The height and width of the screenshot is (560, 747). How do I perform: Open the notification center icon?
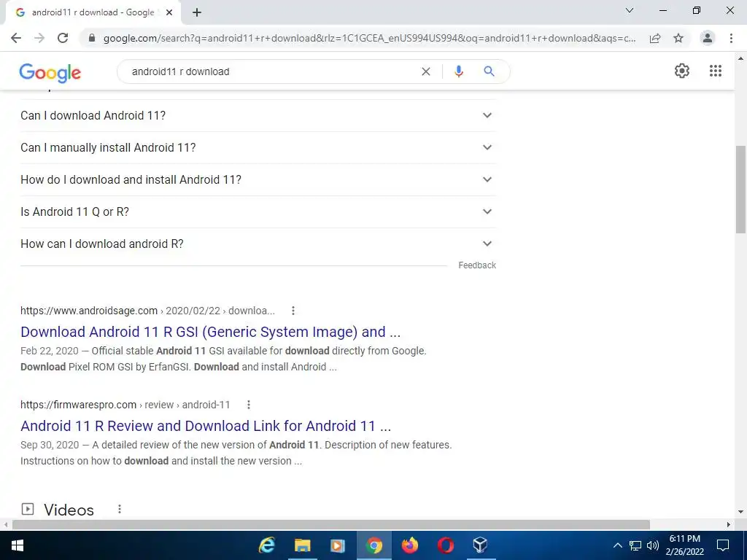[x=723, y=545]
